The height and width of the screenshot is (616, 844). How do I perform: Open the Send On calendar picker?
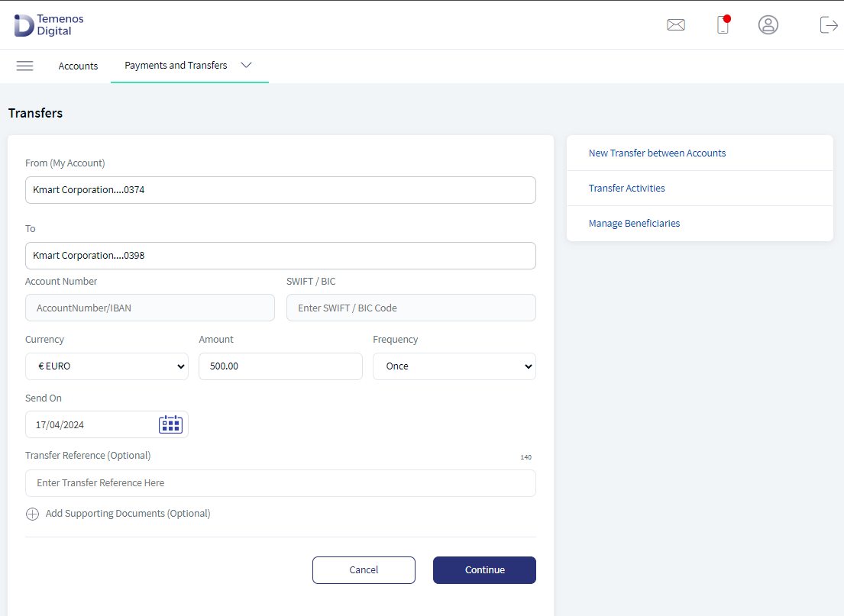[170, 424]
